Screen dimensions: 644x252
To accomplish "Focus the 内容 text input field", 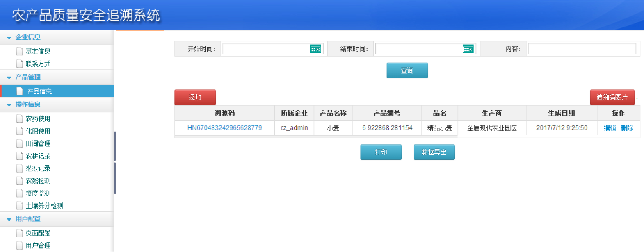I will [x=581, y=49].
